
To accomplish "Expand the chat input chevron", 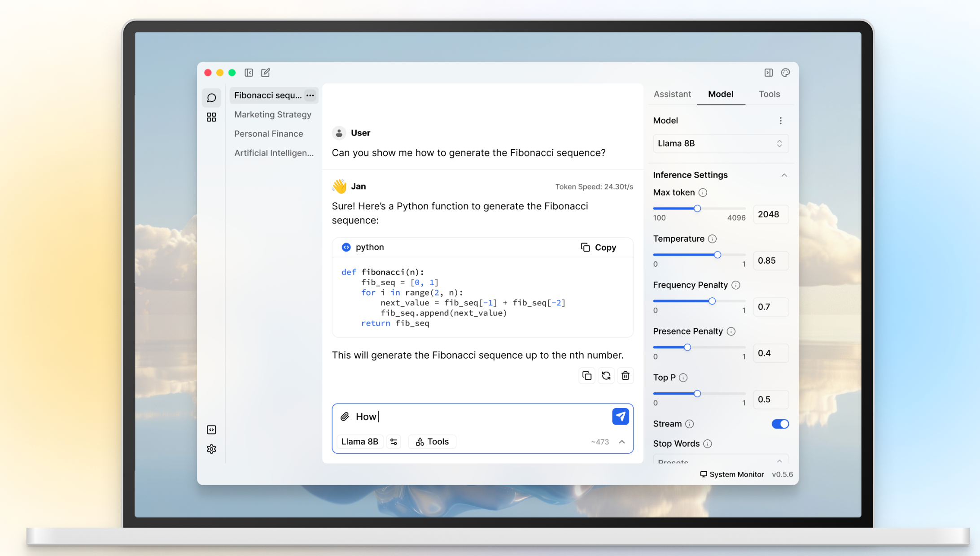I will tap(622, 442).
